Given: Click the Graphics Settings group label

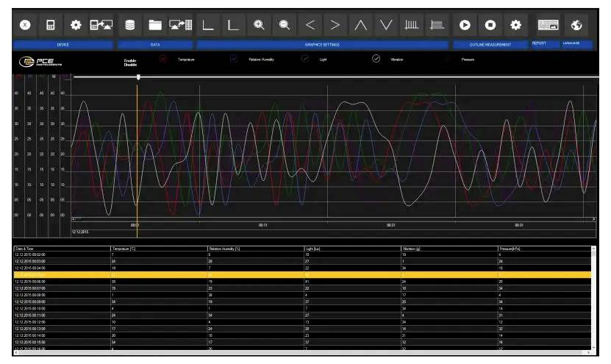Looking at the screenshot, I should pos(322,45).
